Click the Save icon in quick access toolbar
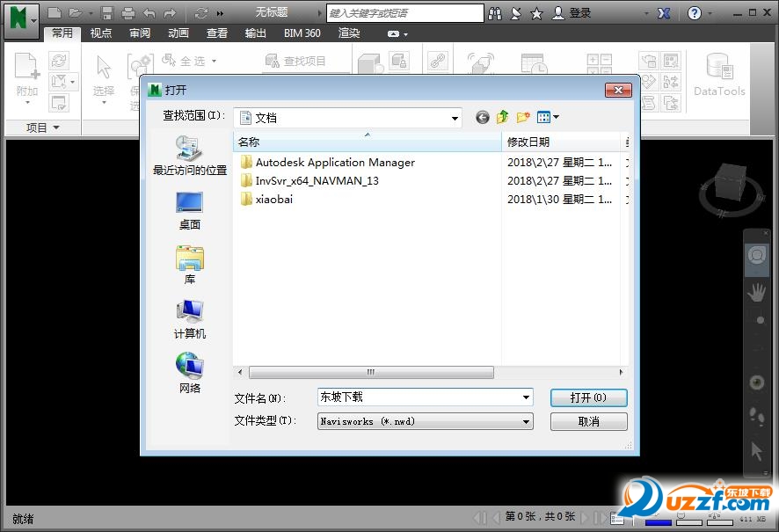This screenshot has width=779, height=532. (x=106, y=13)
